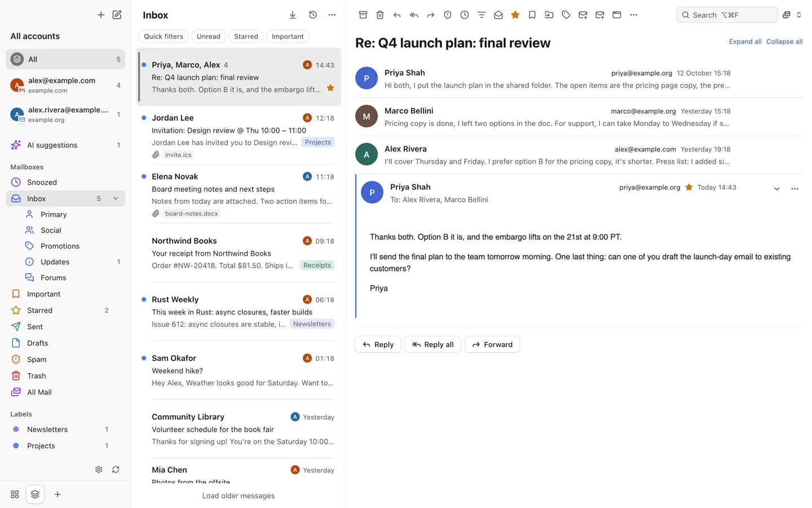The image size is (812, 508).
Task: Toggle star on Q4 launch plan list item
Action: 330,88
